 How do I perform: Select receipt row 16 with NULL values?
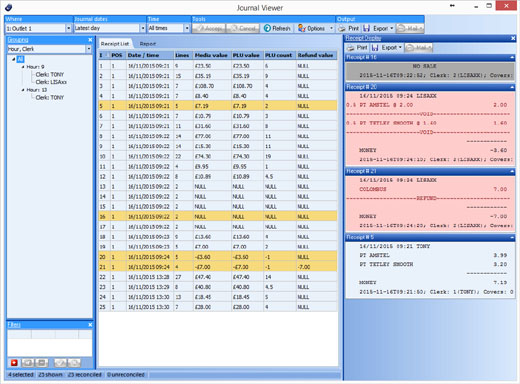click(218, 217)
